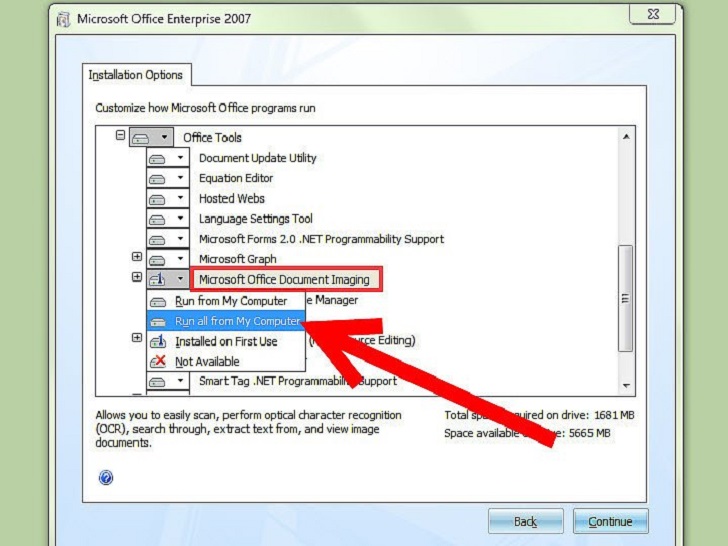Open Document Update Utility install dropdown

pos(168,158)
